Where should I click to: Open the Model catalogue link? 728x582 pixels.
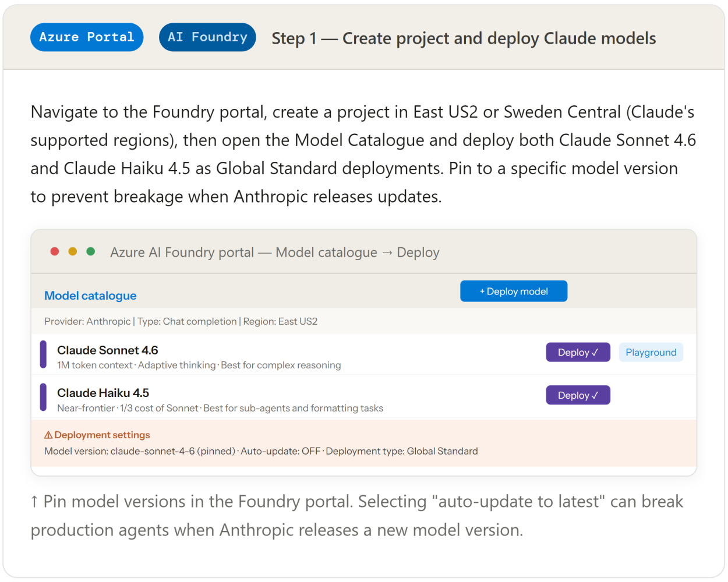point(90,296)
